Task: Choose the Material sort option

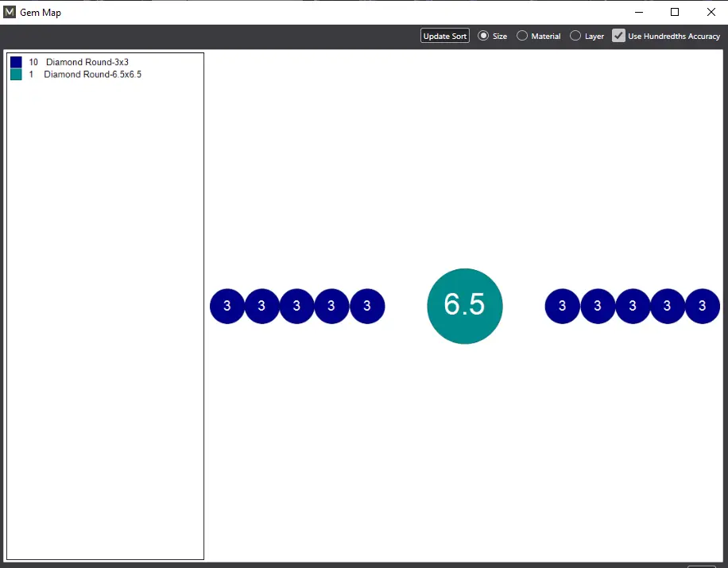Action: pyautogui.click(x=522, y=36)
